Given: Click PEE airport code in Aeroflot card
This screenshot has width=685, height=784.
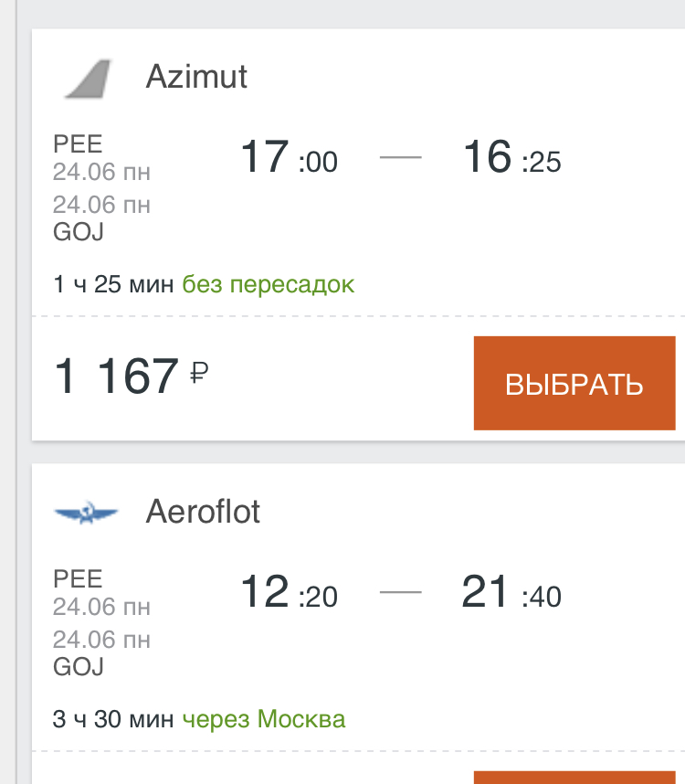Looking at the screenshot, I should pyautogui.click(x=78, y=578).
